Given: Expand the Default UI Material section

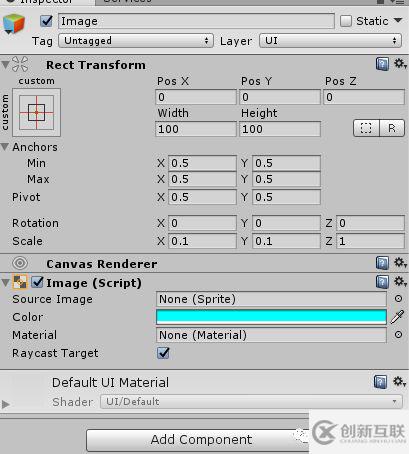Looking at the screenshot, I should 5,404.
